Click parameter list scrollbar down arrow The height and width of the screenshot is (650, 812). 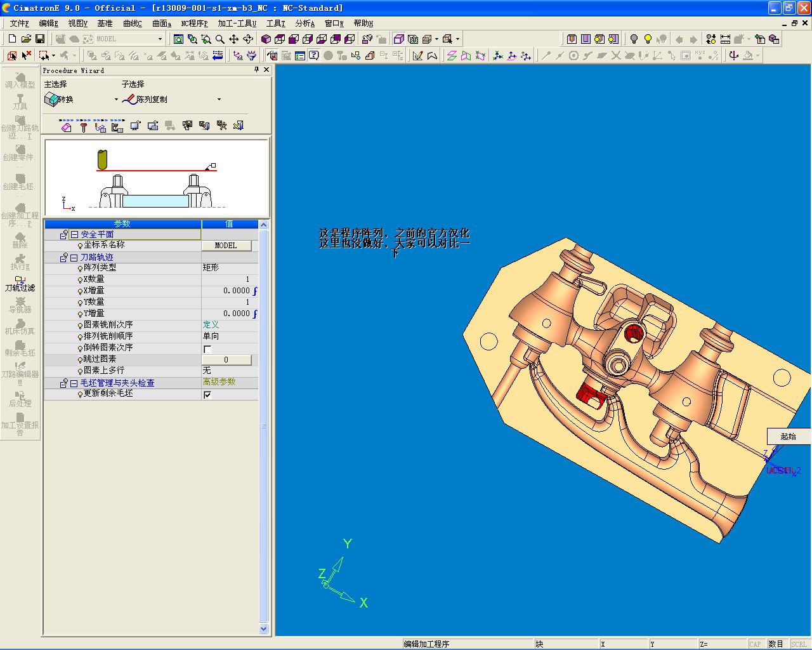[x=264, y=629]
